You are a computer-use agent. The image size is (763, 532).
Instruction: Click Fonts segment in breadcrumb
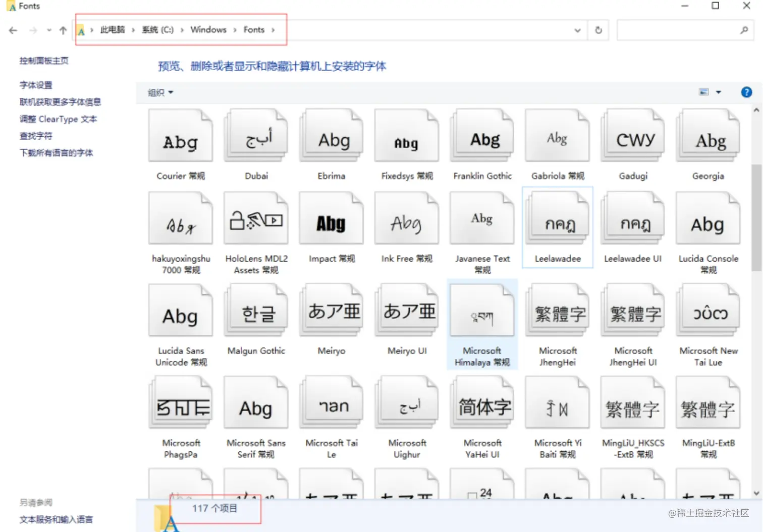coord(254,30)
